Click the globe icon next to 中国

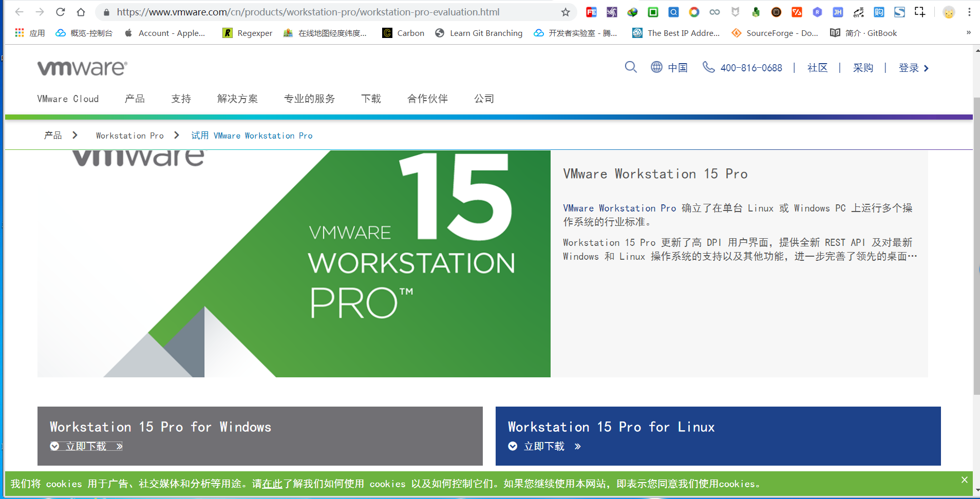click(656, 67)
